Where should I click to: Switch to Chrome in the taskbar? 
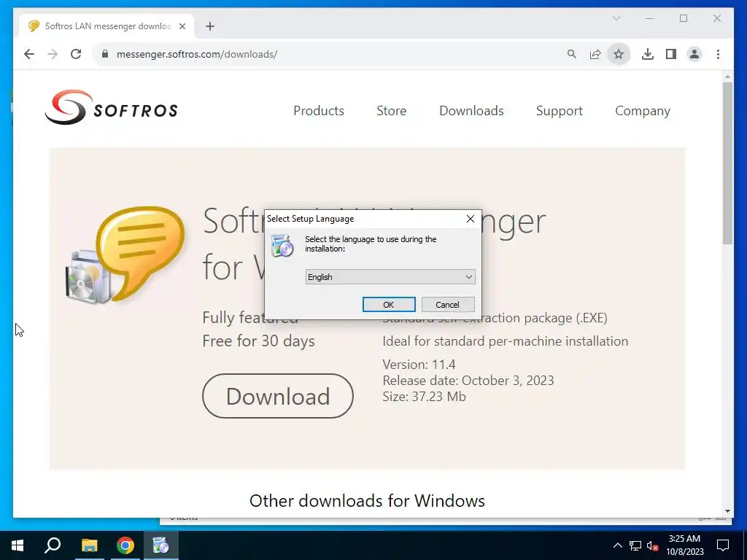tap(125, 545)
